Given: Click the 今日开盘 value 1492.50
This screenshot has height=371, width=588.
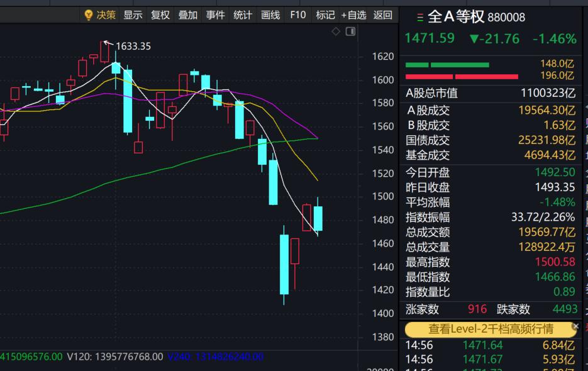Looking at the screenshot, I should pyautogui.click(x=555, y=172).
